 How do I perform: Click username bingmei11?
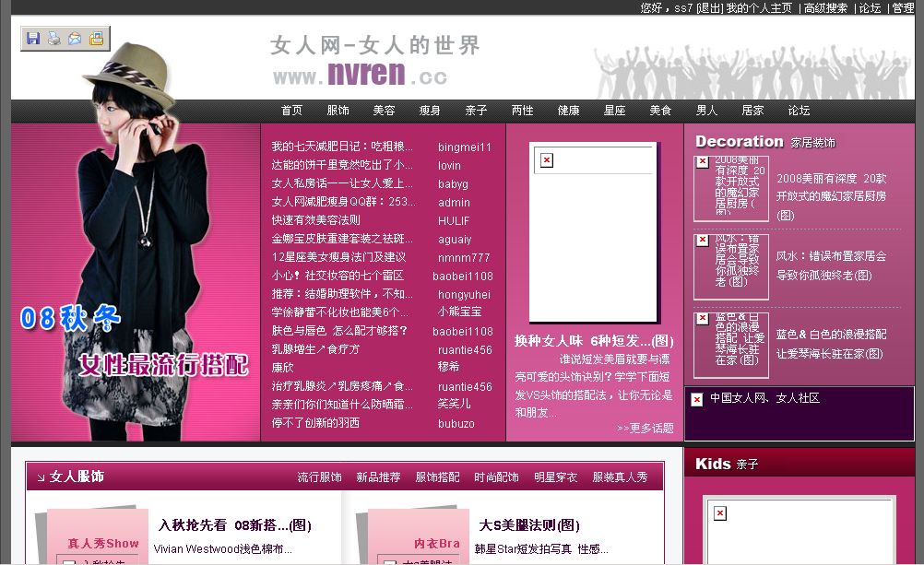pos(465,147)
